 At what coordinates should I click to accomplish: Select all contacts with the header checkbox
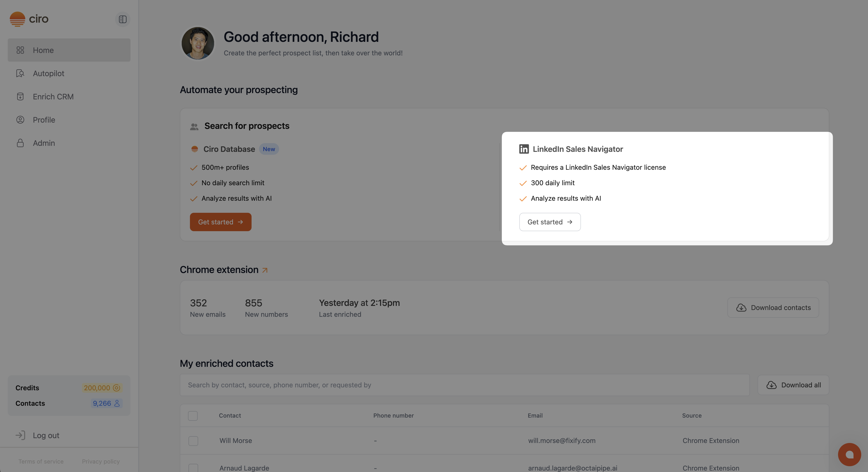[193, 416]
